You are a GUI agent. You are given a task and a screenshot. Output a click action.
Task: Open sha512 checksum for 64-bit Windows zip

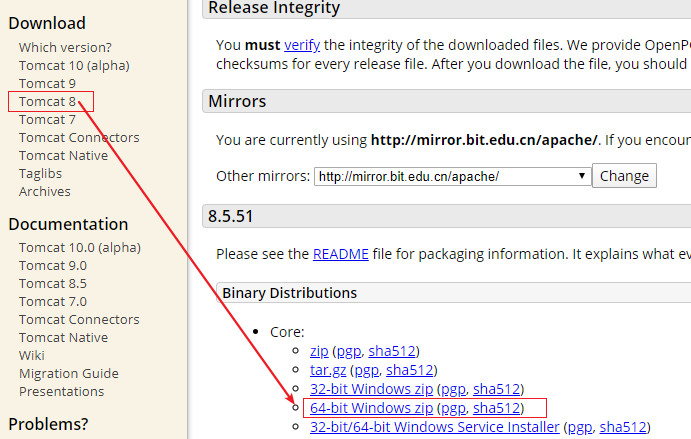(x=497, y=408)
